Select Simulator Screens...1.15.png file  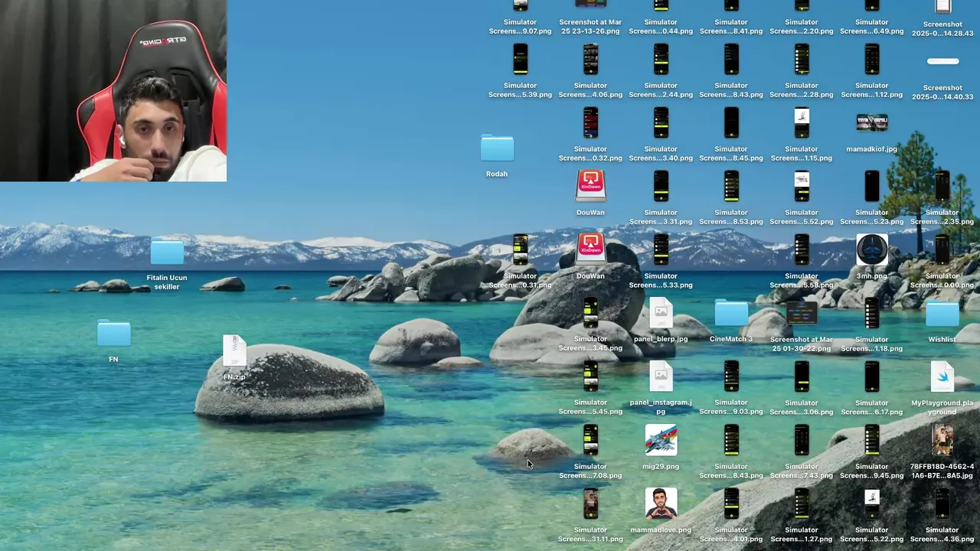802,122
